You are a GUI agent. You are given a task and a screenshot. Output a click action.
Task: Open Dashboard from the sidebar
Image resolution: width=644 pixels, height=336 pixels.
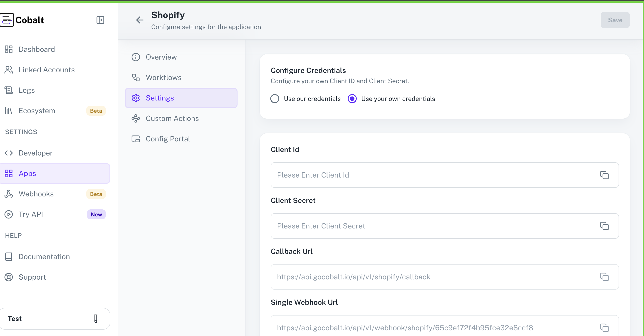37,49
